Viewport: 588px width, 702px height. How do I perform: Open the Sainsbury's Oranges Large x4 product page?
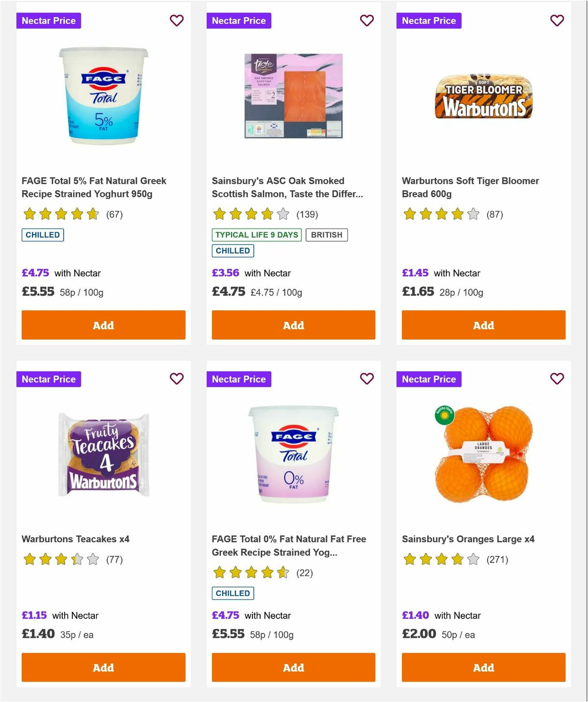469,539
